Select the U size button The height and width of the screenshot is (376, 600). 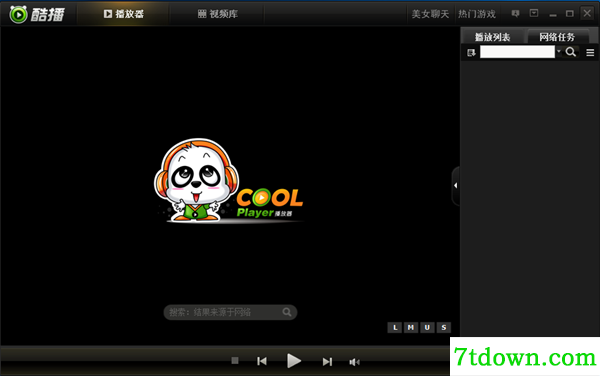pos(427,327)
